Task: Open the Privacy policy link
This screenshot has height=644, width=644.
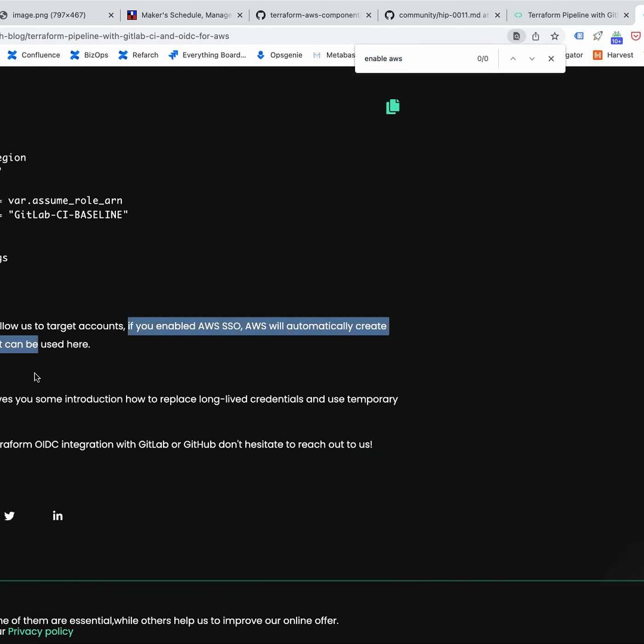Action: click(x=40, y=632)
